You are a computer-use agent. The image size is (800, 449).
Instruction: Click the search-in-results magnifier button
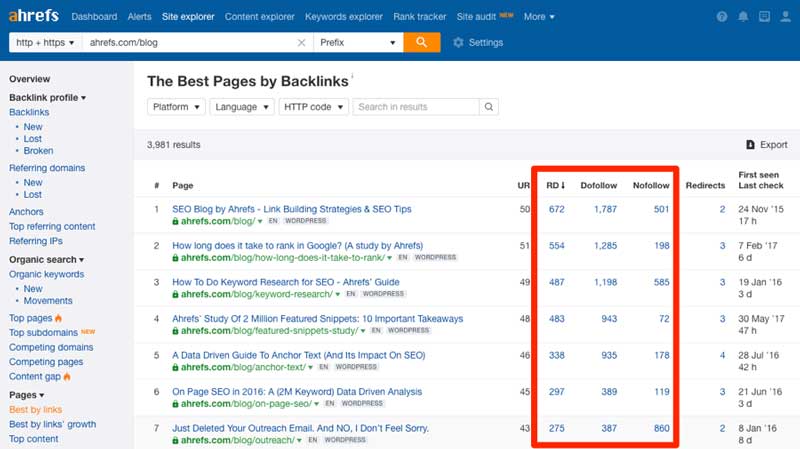(x=489, y=107)
